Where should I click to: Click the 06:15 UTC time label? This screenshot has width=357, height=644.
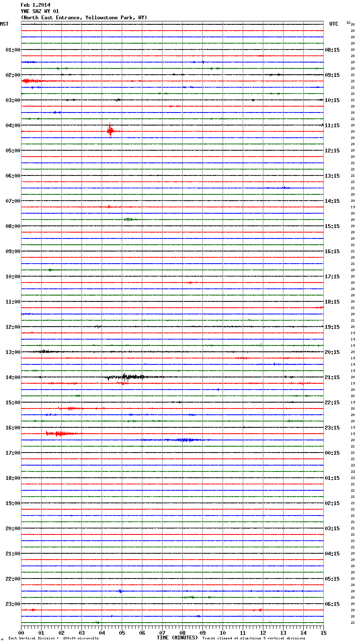point(332,604)
